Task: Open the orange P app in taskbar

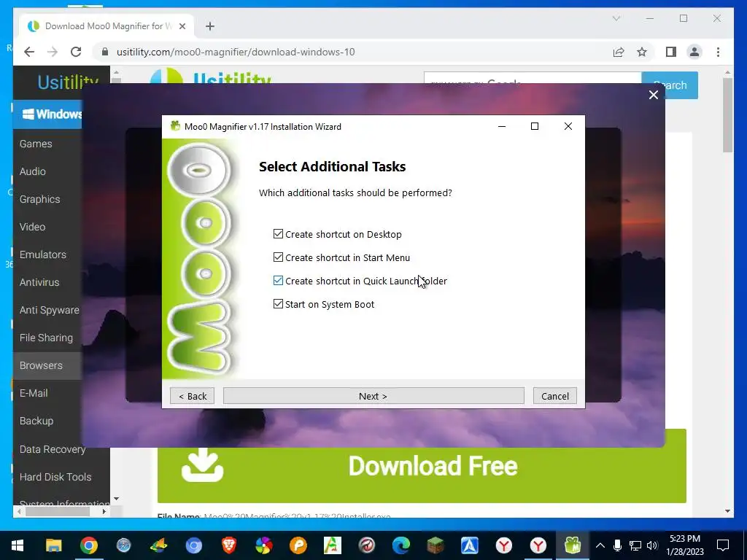Action: pyautogui.click(x=298, y=545)
